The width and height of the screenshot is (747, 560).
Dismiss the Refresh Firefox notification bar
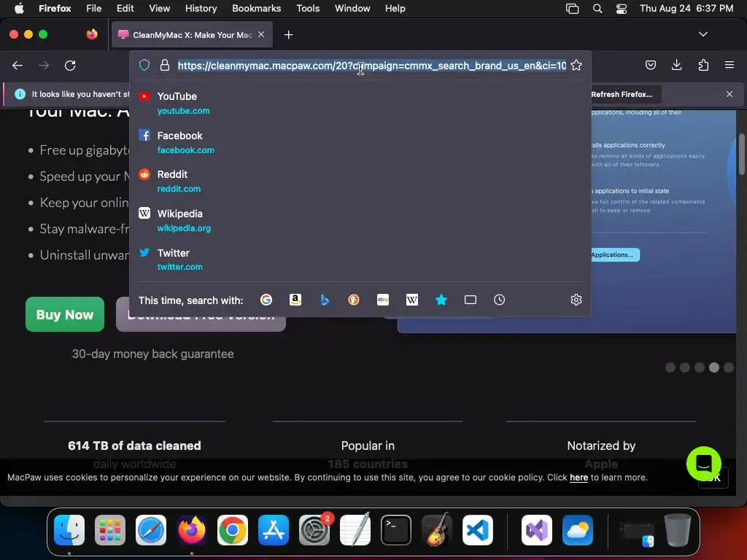(x=729, y=94)
